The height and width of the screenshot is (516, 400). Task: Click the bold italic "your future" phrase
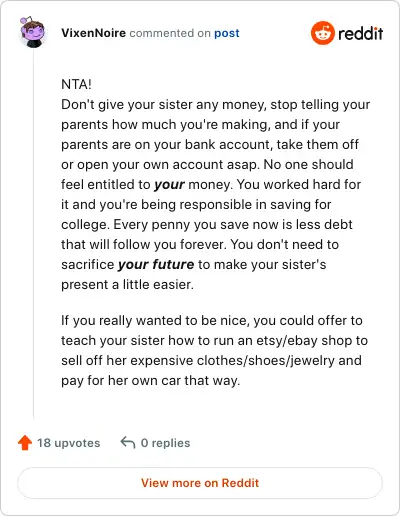point(156,265)
